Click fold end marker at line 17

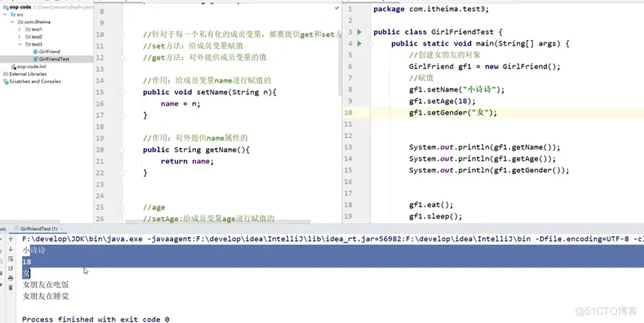coord(123,116)
